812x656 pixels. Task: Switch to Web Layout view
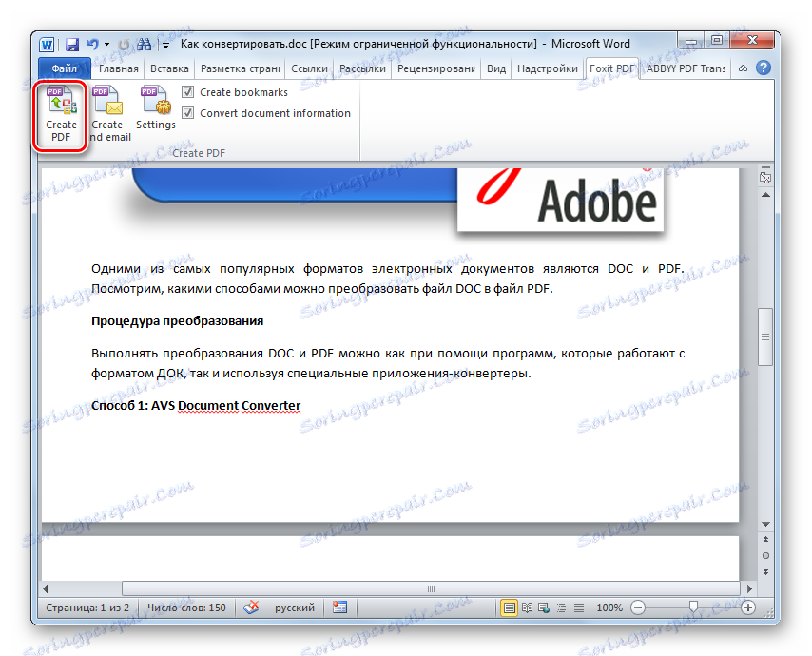click(x=544, y=608)
